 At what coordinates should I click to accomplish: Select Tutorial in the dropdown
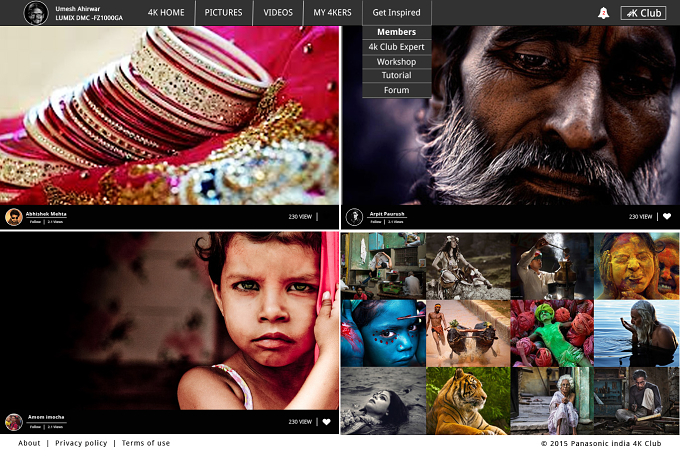(396, 75)
